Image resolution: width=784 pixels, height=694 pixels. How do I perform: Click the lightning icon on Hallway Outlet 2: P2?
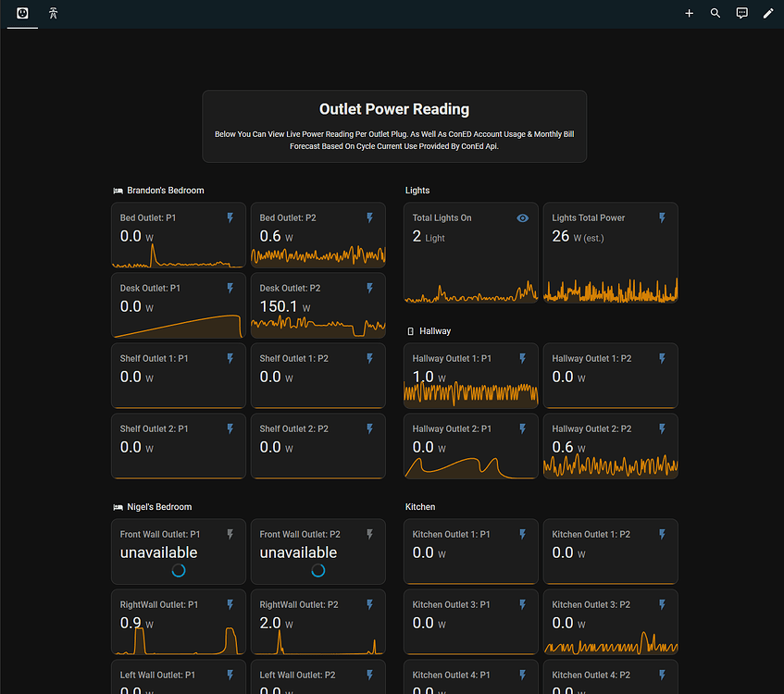coord(662,429)
